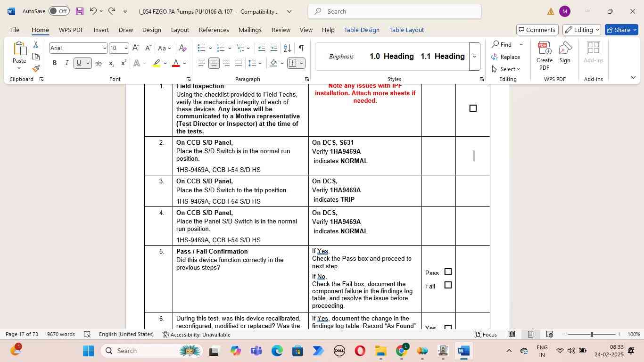Click Find in Editing group
Image resolution: width=644 pixels, height=362 pixels.
tap(503, 44)
